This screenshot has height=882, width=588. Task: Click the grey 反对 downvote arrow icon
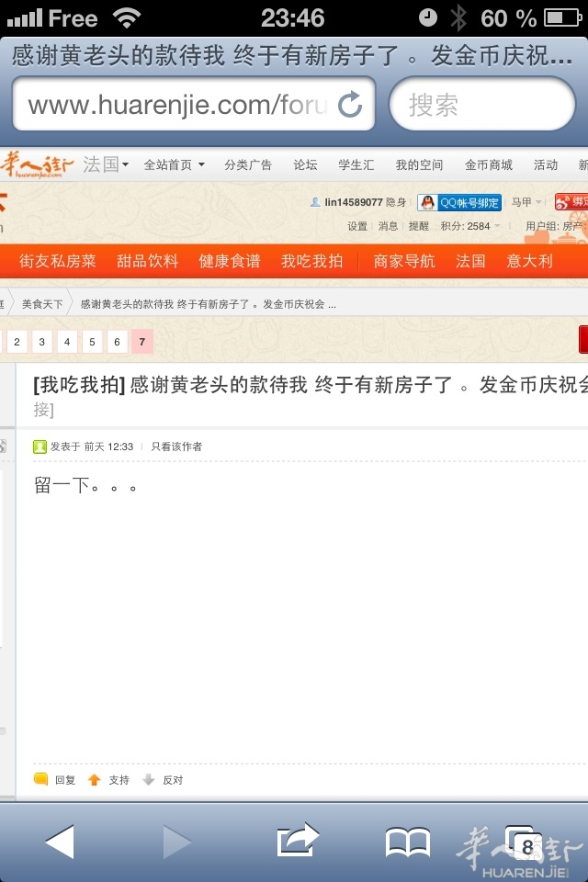pyautogui.click(x=149, y=780)
